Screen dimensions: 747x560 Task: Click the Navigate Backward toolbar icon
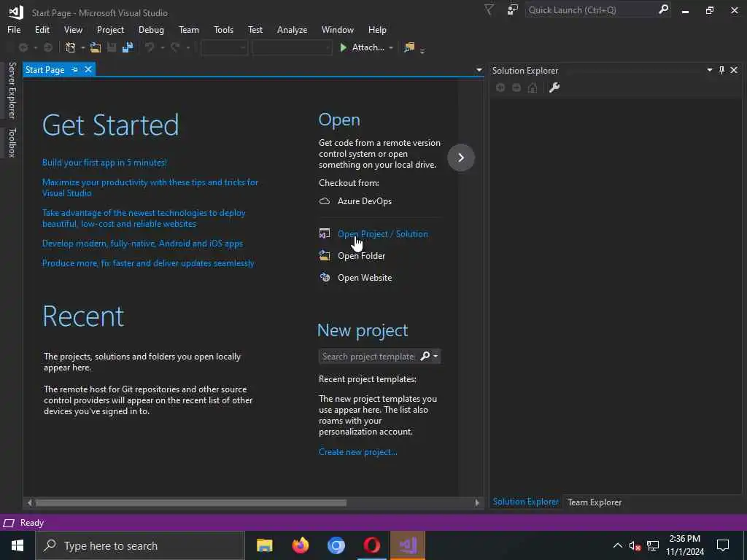[23, 47]
